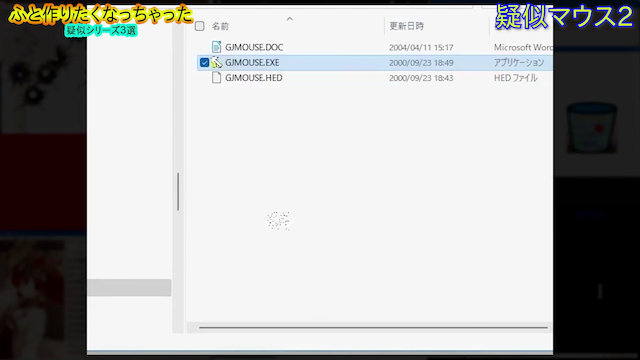Select the GJMOUSE.DOC file name
This screenshot has height=360, width=640.
254,47
